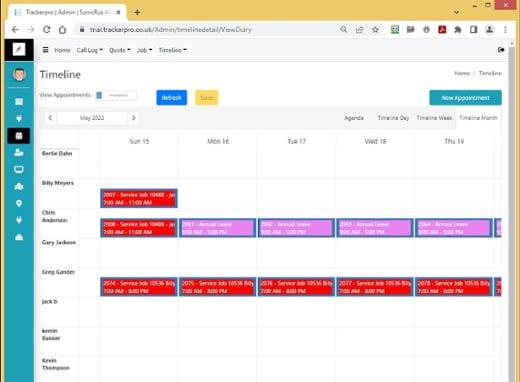The height and width of the screenshot is (382, 520).
Task: Open Greg Gander Monday service job 2075
Action: click(x=218, y=287)
